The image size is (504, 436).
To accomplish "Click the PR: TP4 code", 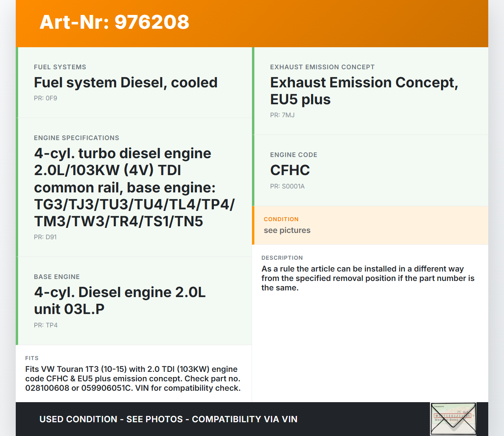I will 46,325.
